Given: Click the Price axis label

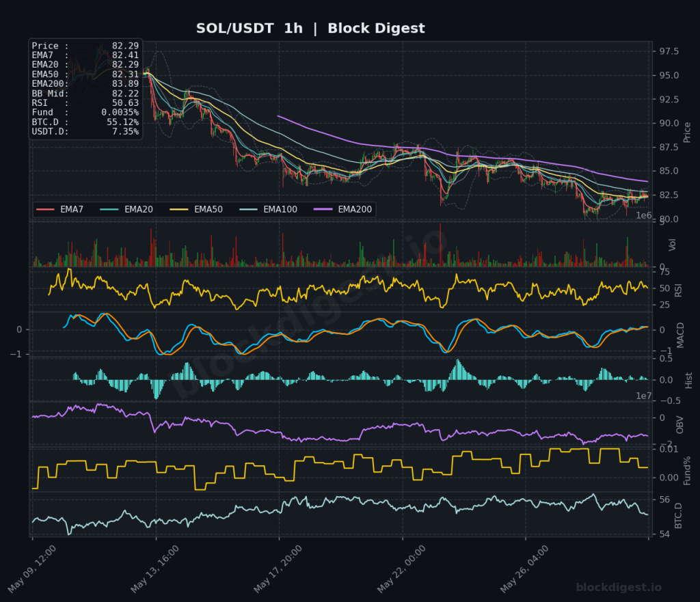Looking at the screenshot, I should tap(687, 133).
